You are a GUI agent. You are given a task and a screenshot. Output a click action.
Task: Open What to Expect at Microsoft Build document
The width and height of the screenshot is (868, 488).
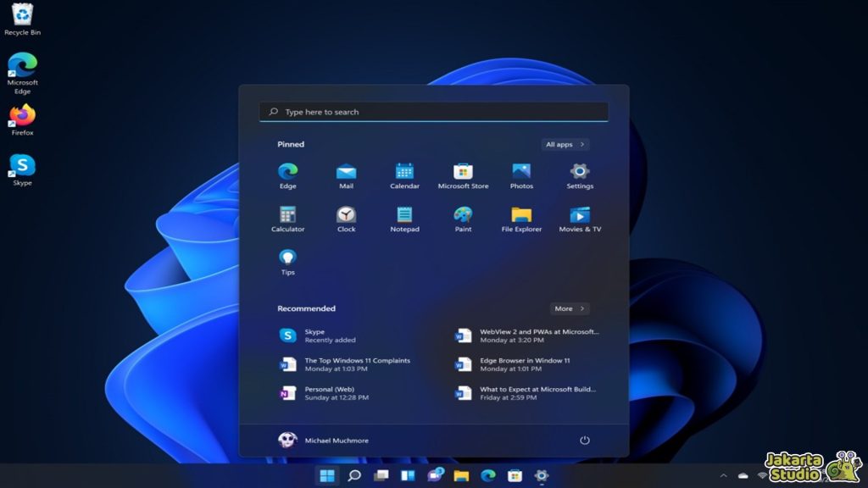pos(526,393)
